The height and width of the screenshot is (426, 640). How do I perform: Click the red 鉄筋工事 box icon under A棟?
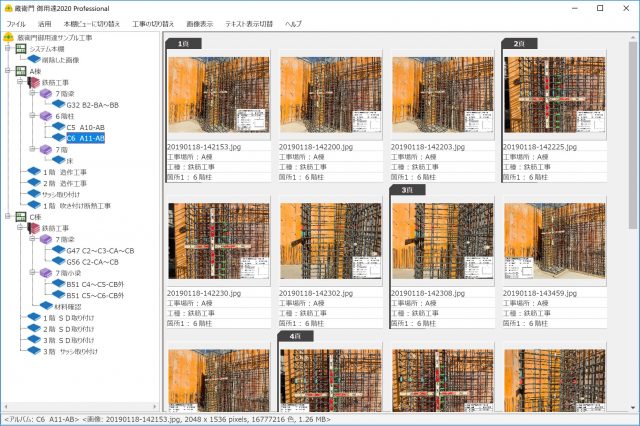click(33, 82)
